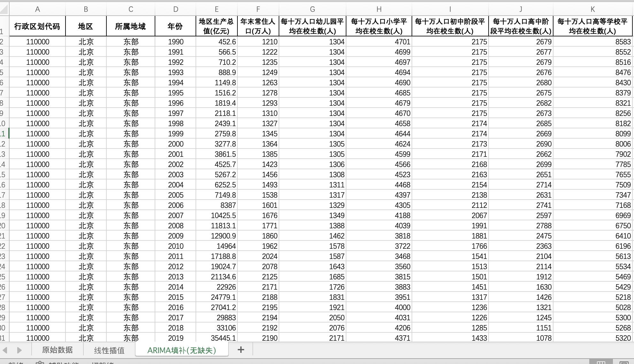The height and width of the screenshot is (364, 634).
Task: Select column H header
Action: tap(379, 9)
